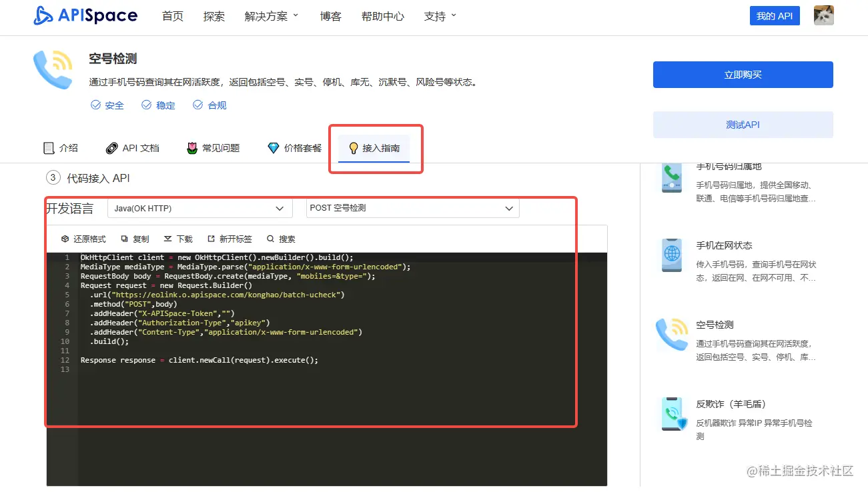
Task: Open 探索 in top navigation
Action: tap(214, 16)
